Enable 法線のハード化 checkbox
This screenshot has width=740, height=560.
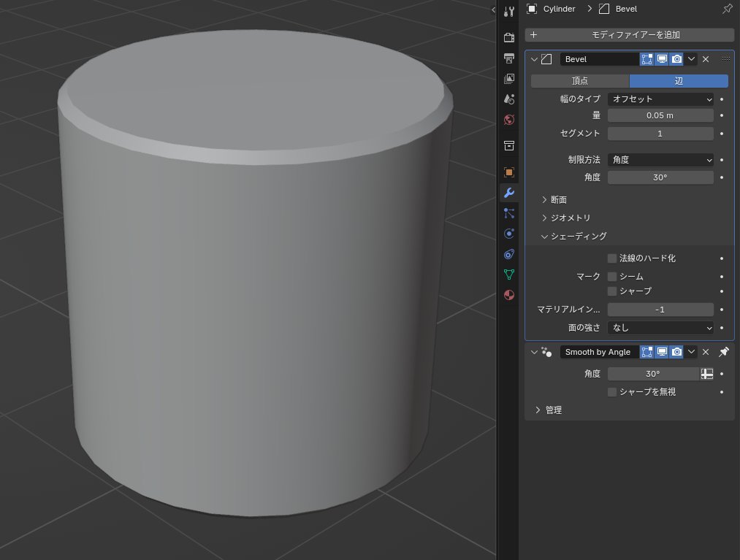click(612, 258)
